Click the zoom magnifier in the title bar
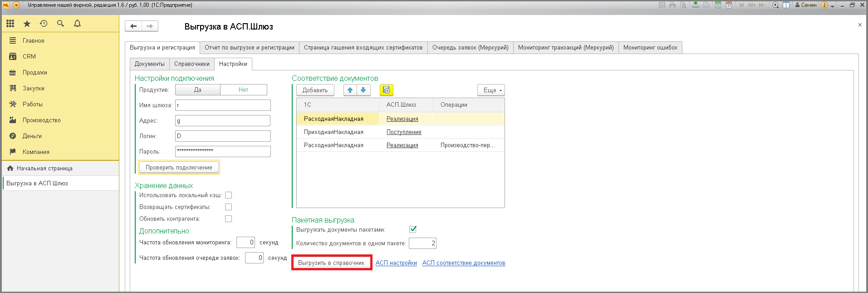Viewport: 868px width, 293px height. (775, 5)
